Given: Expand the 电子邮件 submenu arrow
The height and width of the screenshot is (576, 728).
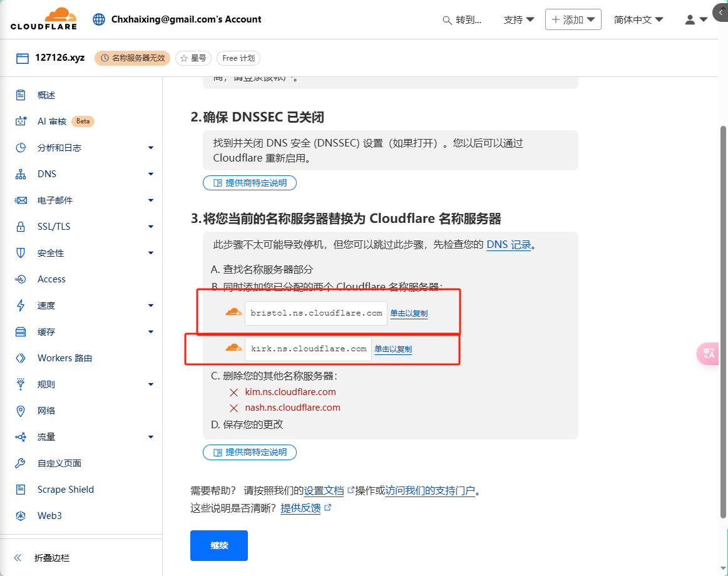Looking at the screenshot, I should (150, 200).
